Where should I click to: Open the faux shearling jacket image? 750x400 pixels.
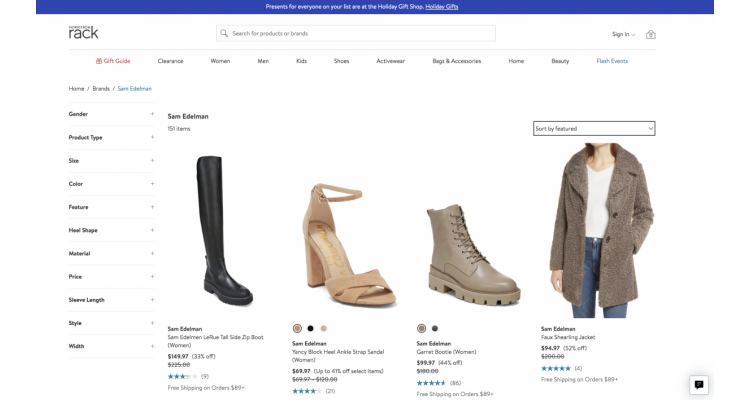point(602,231)
